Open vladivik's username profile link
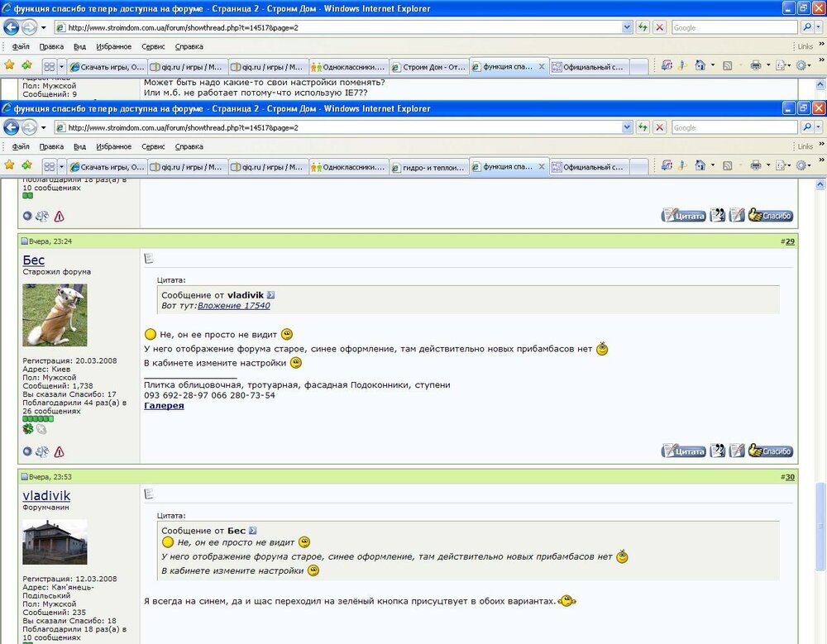The height and width of the screenshot is (644, 827). tap(46, 495)
